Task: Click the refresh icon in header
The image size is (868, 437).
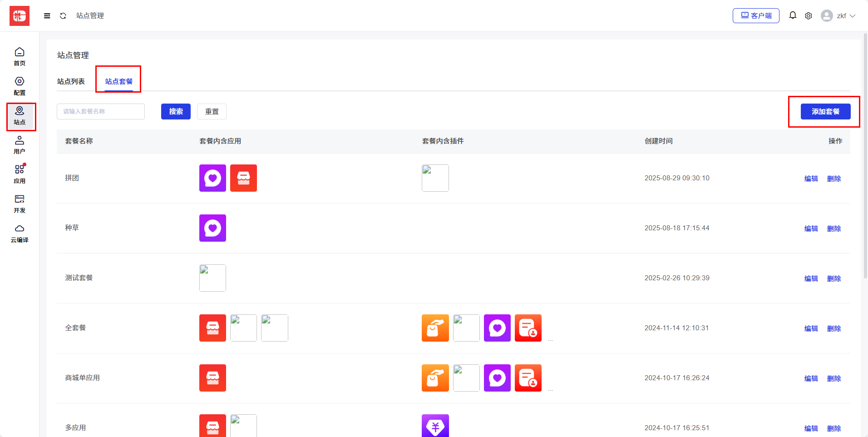Action: tap(63, 16)
